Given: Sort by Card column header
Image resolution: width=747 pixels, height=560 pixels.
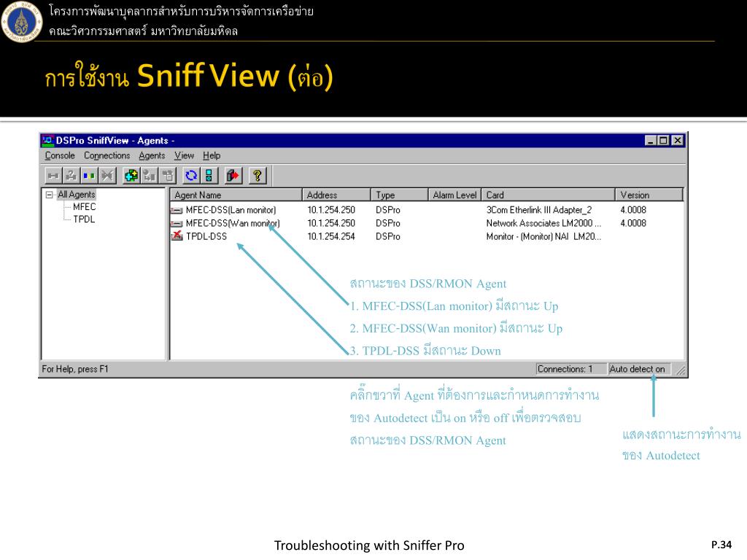Looking at the screenshot, I should pyautogui.click(x=548, y=195).
